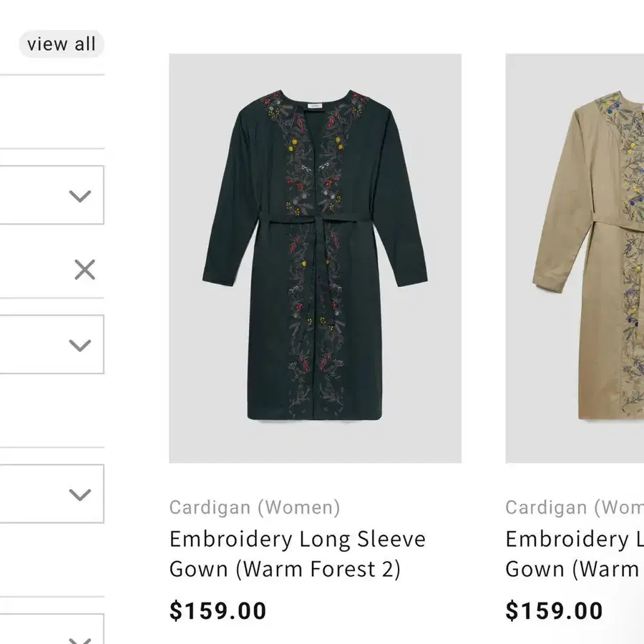Open the second filter dropdown chevron
Image resolution: width=644 pixels, height=644 pixels.
(x=80, y=345)
